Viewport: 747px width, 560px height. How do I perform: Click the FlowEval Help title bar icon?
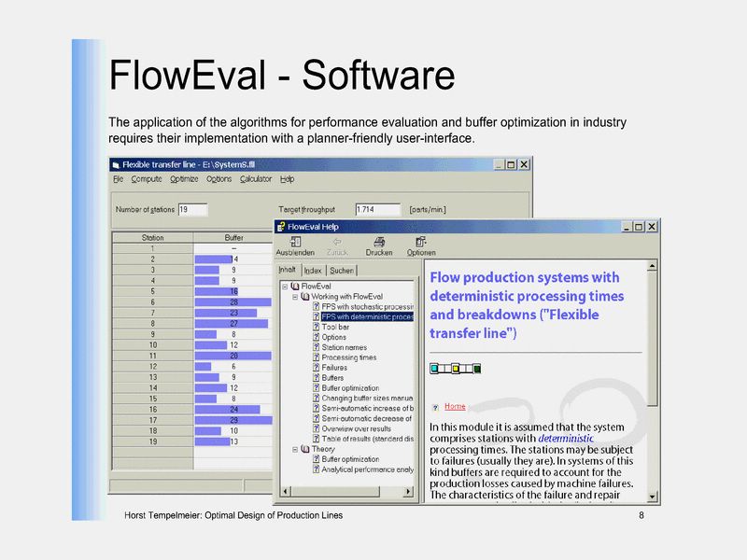click(x=281, y=226)
